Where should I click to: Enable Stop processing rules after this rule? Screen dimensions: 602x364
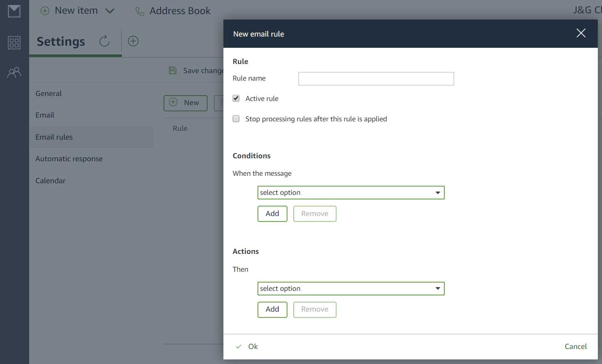(236, 119)
